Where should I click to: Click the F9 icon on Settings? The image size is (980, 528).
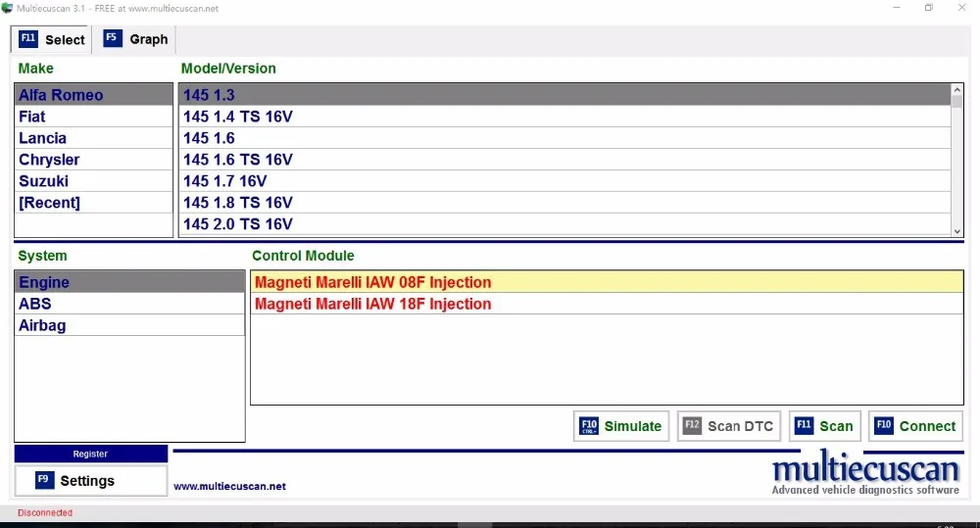(43, 480)
